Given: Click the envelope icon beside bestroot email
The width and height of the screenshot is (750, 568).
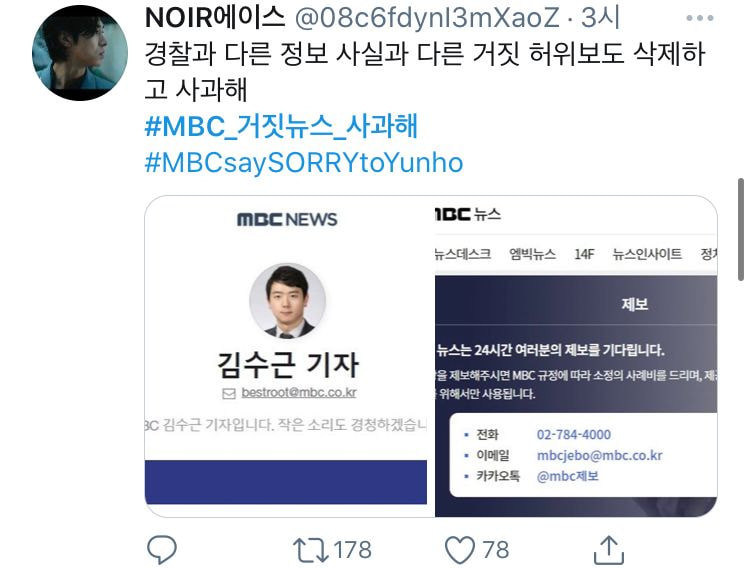Looking at the screenshot, I should pos(229,393).
